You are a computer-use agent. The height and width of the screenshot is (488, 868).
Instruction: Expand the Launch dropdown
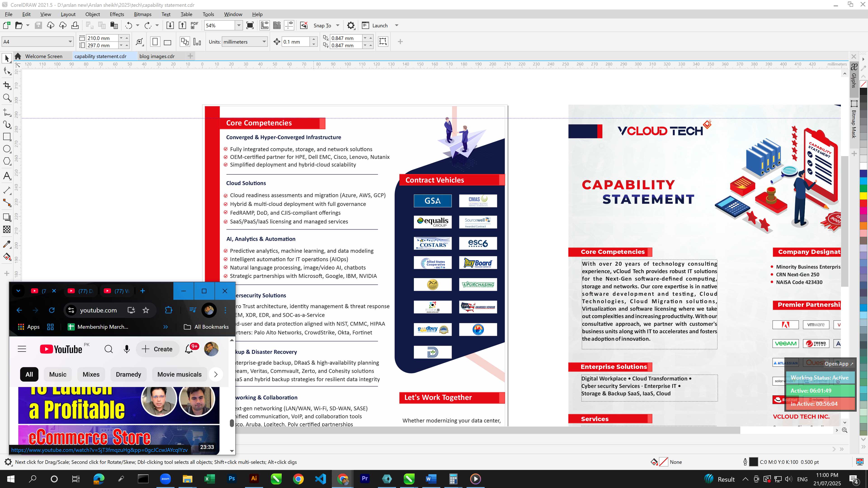pos(397,26)
